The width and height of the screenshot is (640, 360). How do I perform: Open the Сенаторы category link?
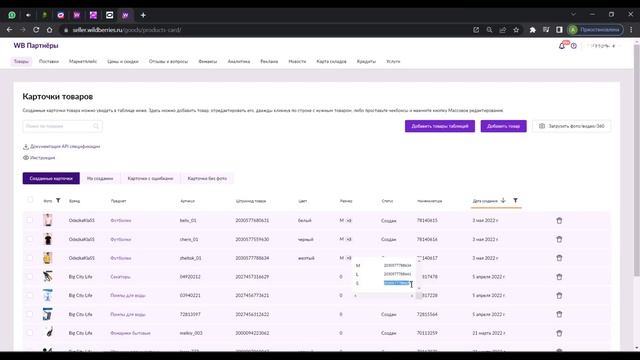tap(120, 277)
